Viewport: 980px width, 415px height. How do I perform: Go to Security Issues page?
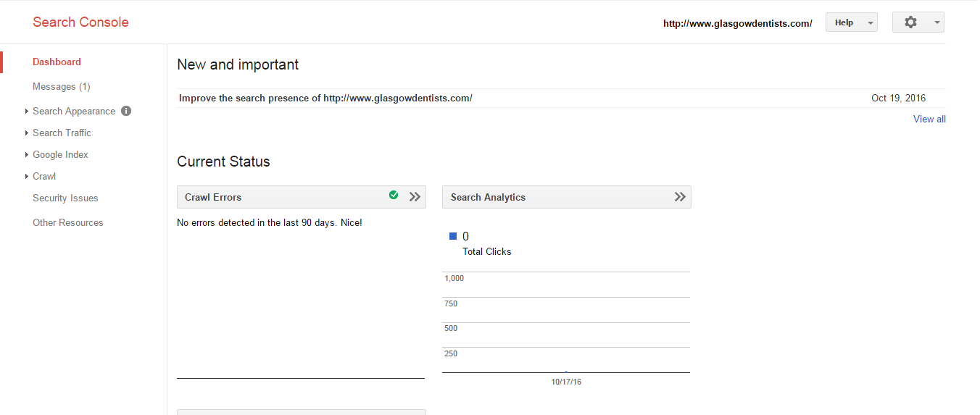click(65, 198)
